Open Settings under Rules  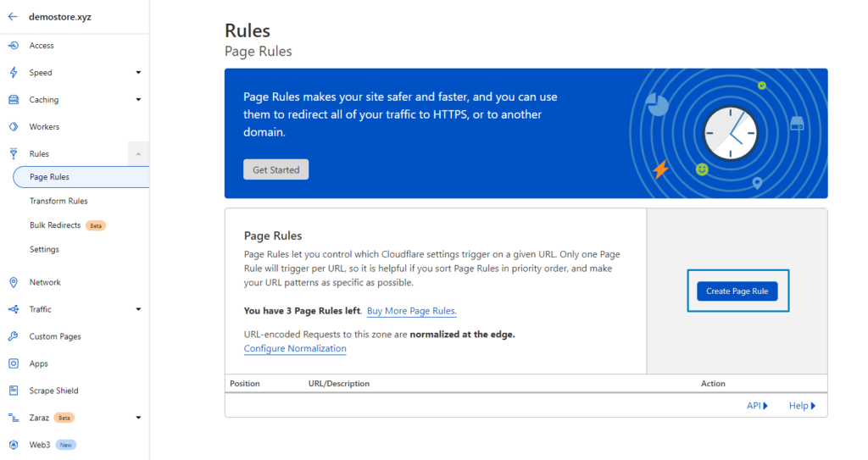(44, 249)
